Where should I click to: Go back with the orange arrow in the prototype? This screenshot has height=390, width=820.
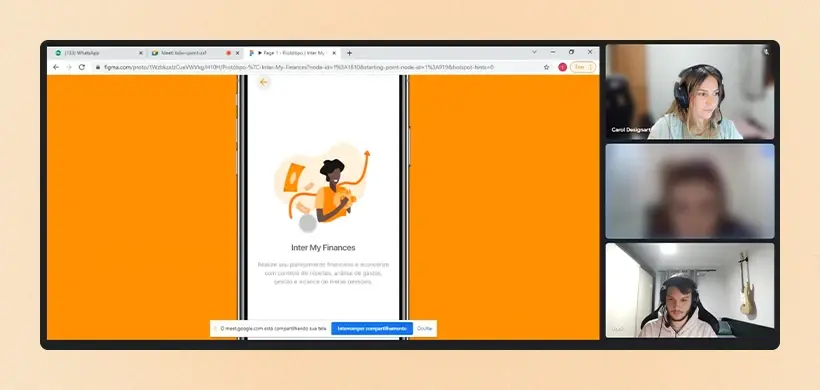[264, 82]
